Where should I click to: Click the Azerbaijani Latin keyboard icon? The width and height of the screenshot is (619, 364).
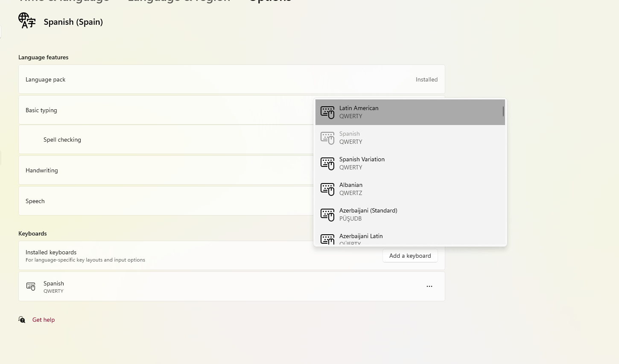327,239
